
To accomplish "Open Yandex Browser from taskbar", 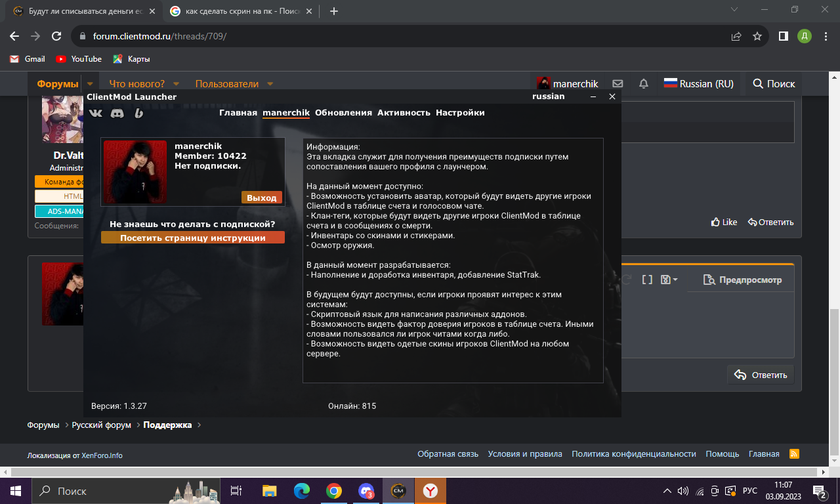I will [x=430, y=491].
